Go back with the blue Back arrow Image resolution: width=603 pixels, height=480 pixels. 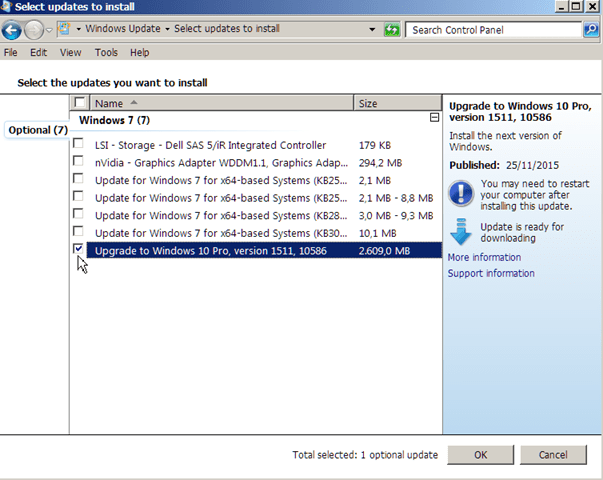(11, 30)
